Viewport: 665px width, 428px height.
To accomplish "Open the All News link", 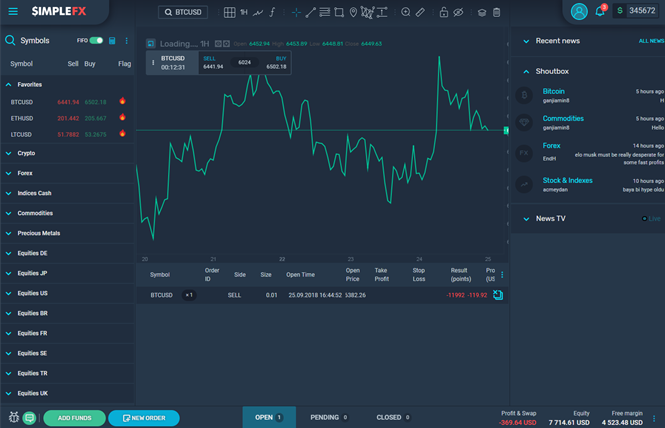I will 650,41.
